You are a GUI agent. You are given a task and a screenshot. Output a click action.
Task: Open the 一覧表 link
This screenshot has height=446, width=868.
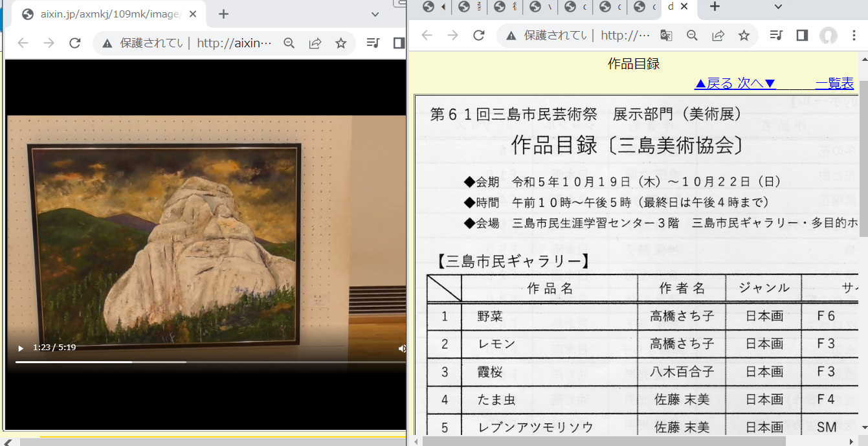click(x=834, y=84)
